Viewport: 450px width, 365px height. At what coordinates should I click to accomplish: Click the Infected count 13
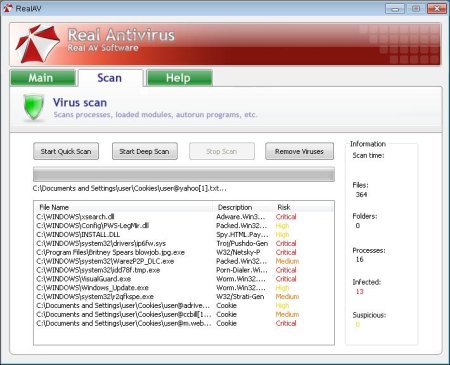[x=360, y=292]
